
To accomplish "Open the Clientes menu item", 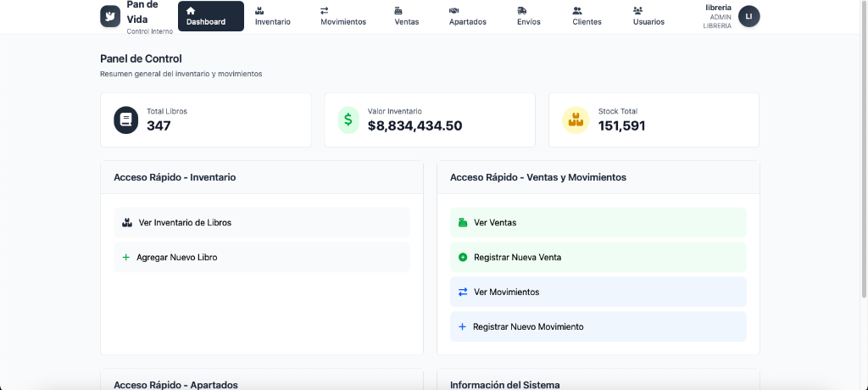I will (587, 16).
